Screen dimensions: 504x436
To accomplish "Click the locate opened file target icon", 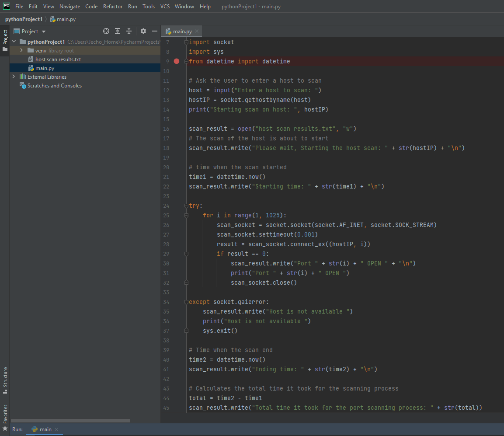I will 106,31.
